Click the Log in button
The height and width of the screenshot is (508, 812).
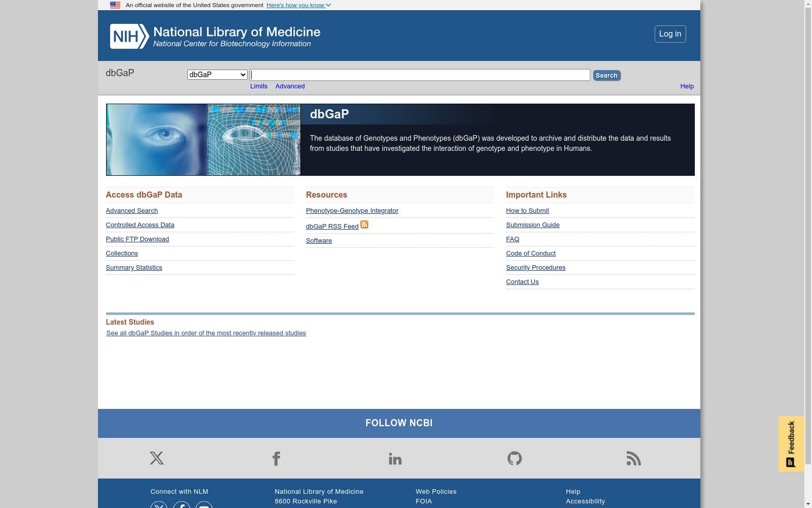click(670, 34)
